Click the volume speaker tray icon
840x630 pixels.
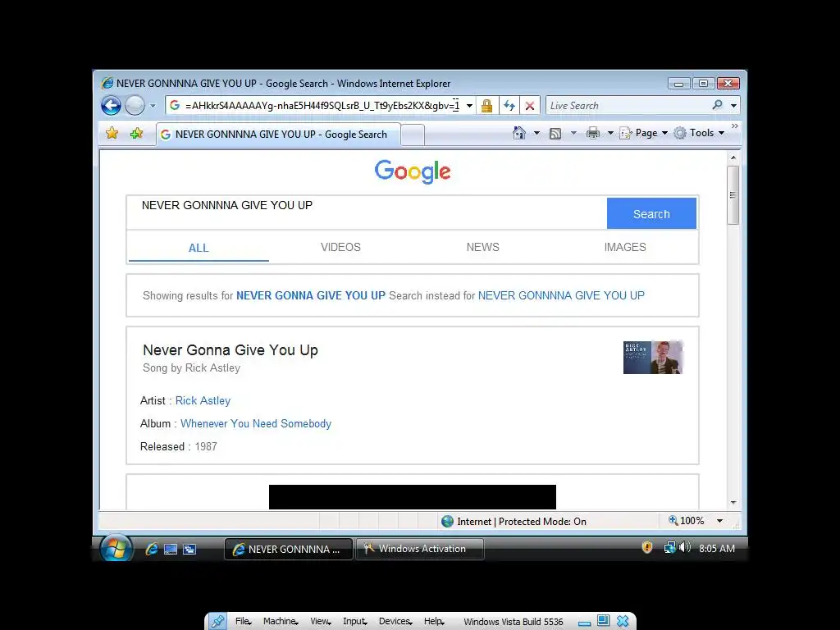(685, 547)
